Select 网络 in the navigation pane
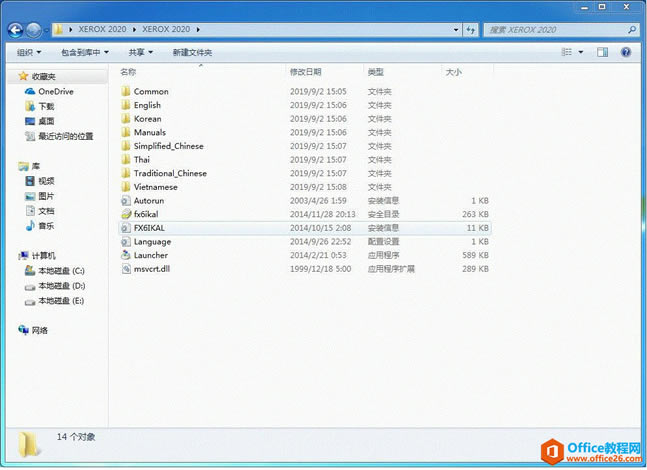The height and width of the screenshot is (470, 647). click(x=40, y=330)
